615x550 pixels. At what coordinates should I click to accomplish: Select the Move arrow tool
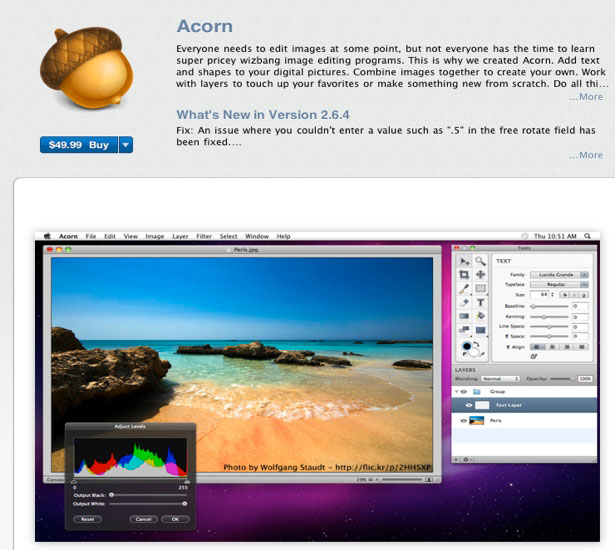coord(464,261)
